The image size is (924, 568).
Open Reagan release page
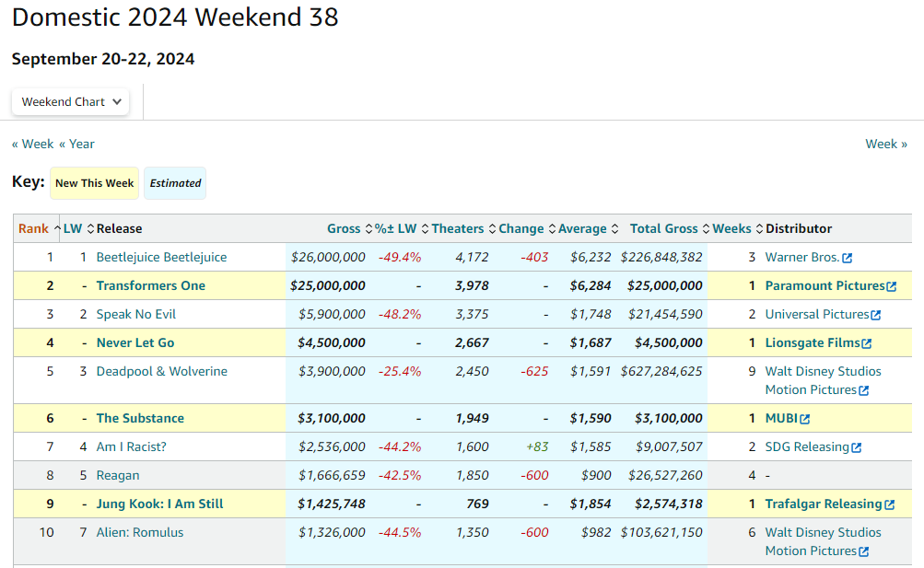118,475
